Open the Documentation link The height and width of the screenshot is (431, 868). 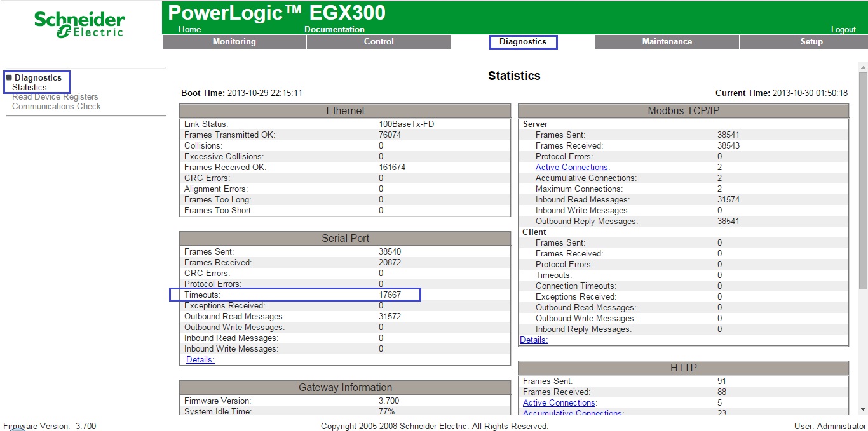334,29
